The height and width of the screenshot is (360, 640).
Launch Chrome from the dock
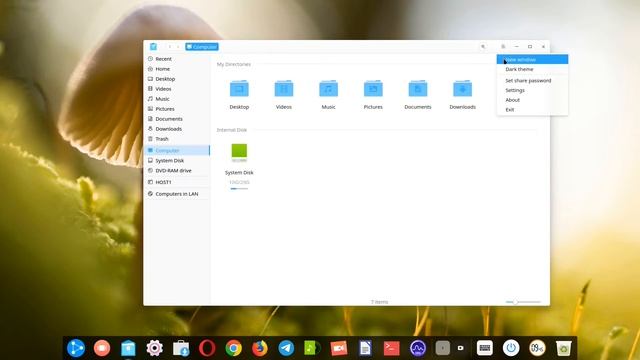[233, 348]
